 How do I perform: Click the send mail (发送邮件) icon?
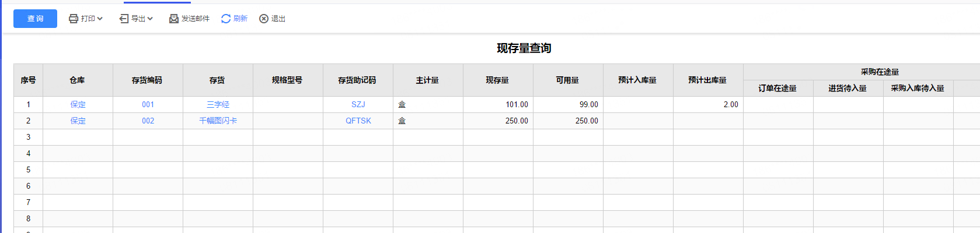(x=174, y=19)
